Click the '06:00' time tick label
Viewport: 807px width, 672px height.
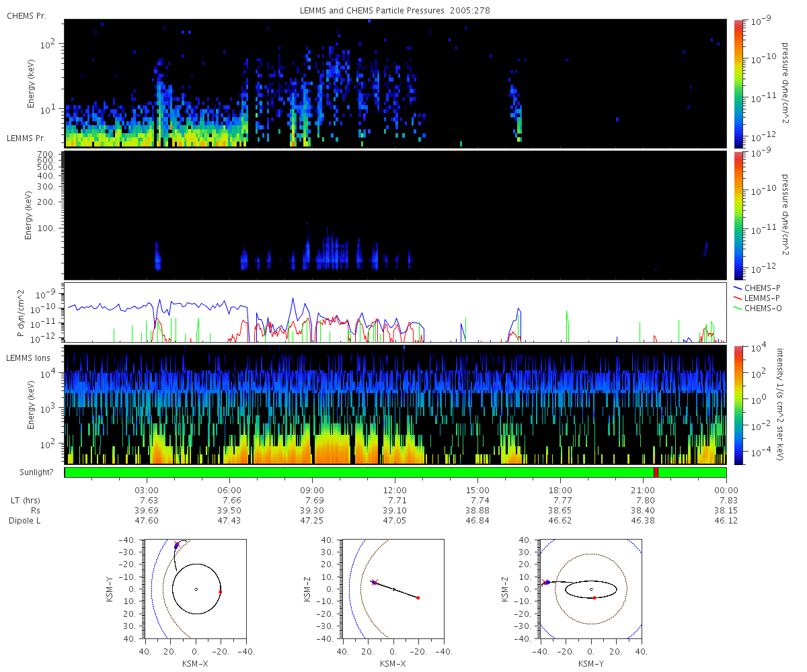[x=229, y=490]
